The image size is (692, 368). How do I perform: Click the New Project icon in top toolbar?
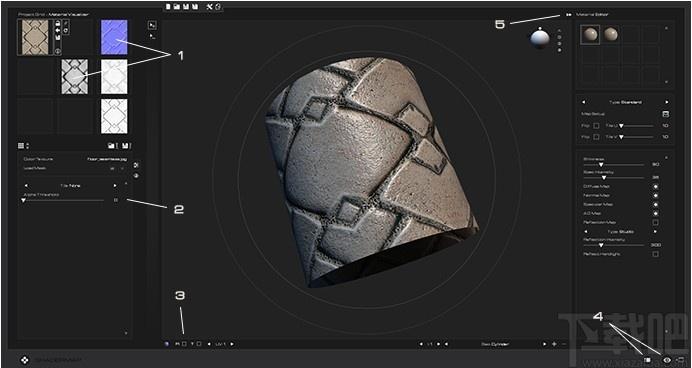point(168,7)
